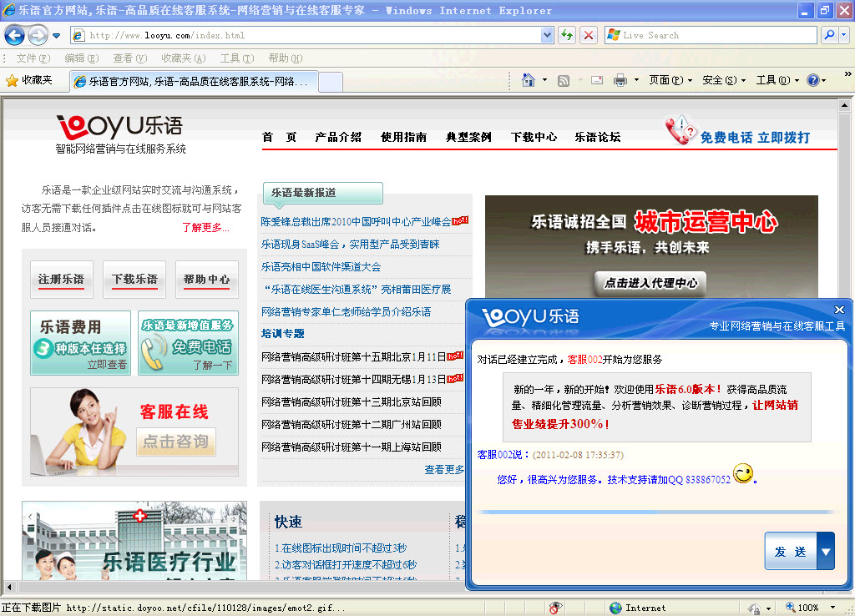This screenshot has width=855, height=616.
Task: Open the 页面(P) command bar dropdown
Action: pyautogui.click(x=670, y=80)
